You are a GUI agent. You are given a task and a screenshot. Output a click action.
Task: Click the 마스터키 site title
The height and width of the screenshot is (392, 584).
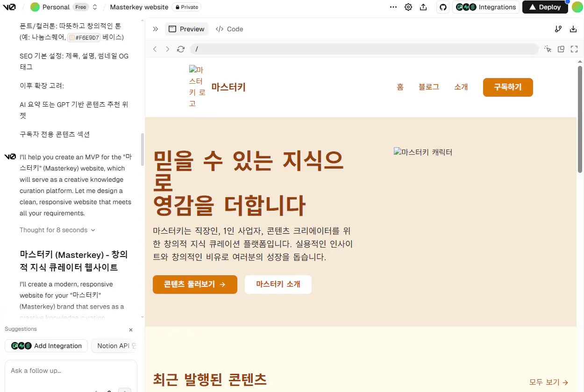tap(228, 87)
